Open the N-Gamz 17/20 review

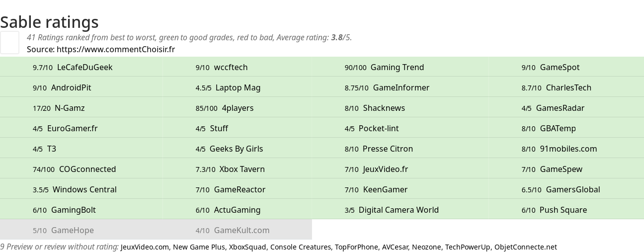[59, 108]
